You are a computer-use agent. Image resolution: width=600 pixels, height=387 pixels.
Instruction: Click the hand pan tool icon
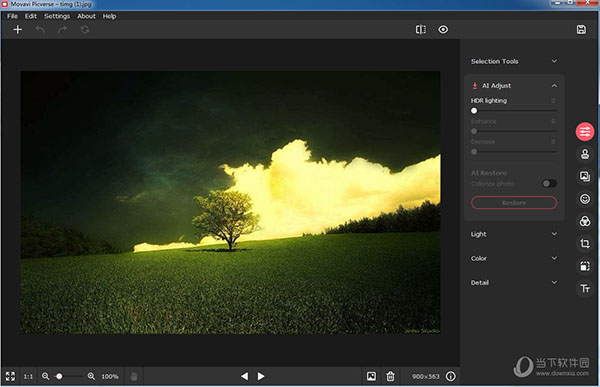[134, 376]
